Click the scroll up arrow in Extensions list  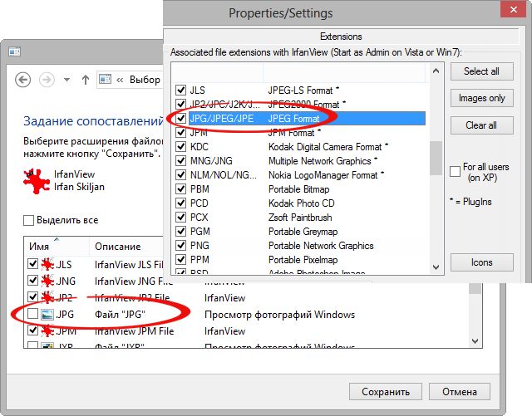(x=436, y=71)
